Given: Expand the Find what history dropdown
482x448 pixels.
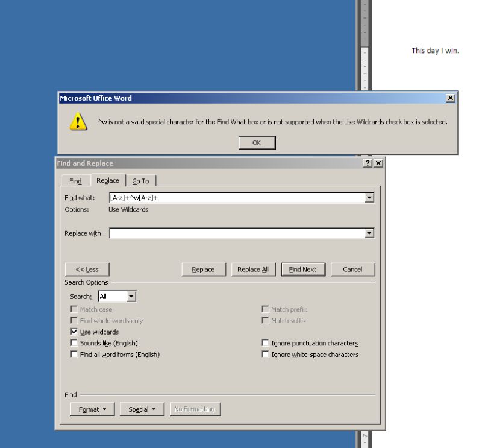Looking at the screenshot, I should coord(369,198).
